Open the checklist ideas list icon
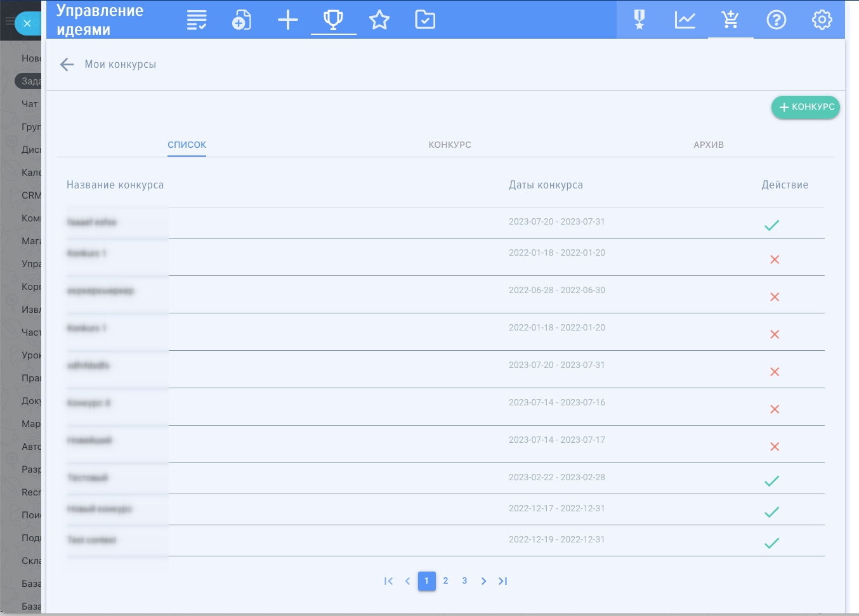The image size is (859, 616). [x=197, y=20]
